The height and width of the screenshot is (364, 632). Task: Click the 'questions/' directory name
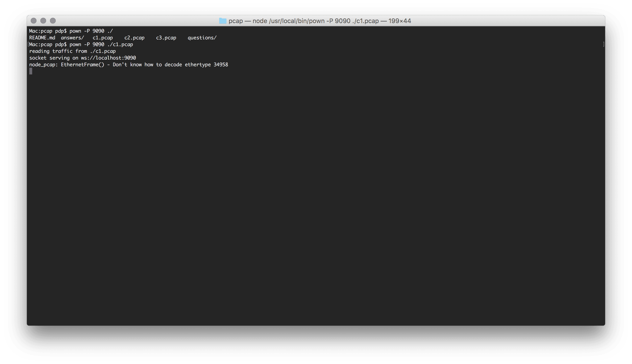(202, 38)
